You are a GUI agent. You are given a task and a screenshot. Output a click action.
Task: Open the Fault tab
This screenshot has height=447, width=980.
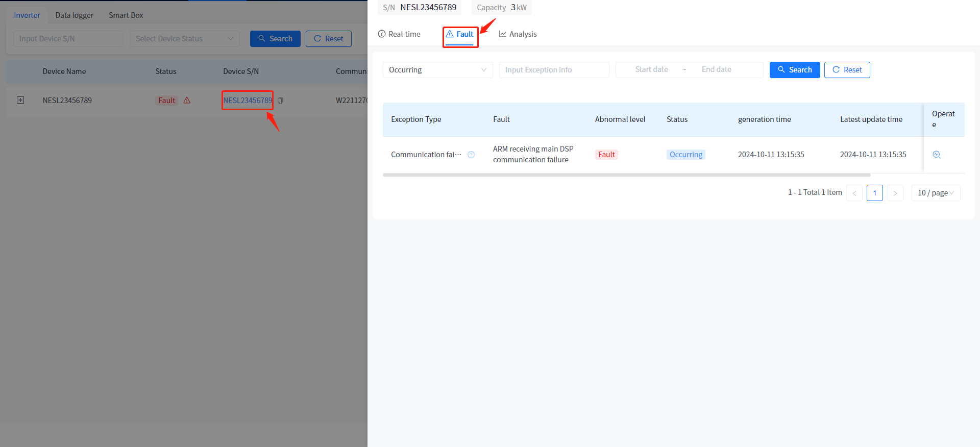[x=460, y=34]
